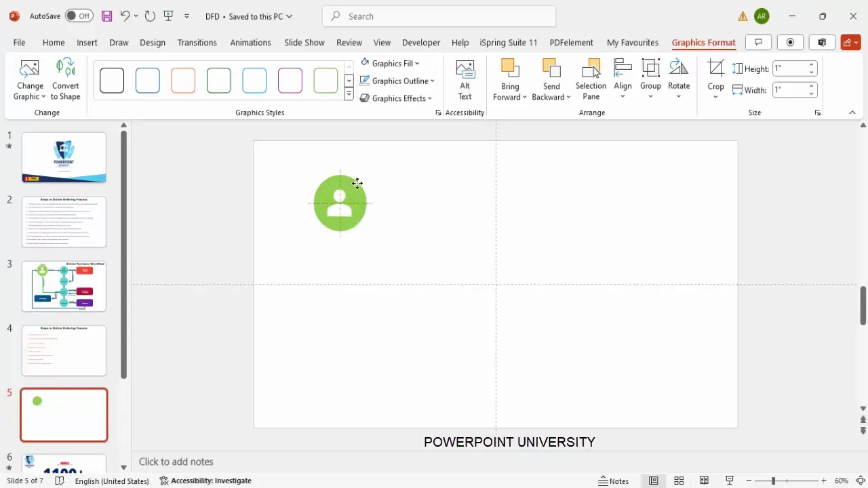Open the Selection Pane

tap(591, 80)
